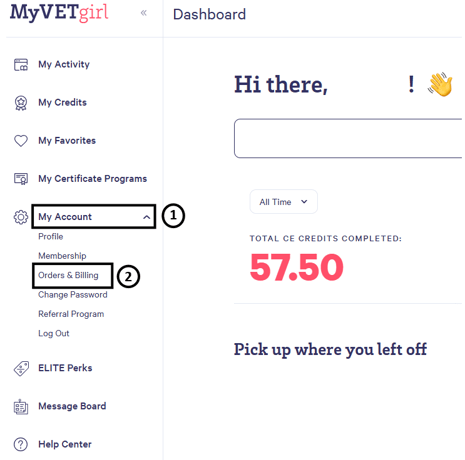This screenshot has width=465, height=460.
Task: Click the My Favorites heart icon
Action: tap(21, 141)
